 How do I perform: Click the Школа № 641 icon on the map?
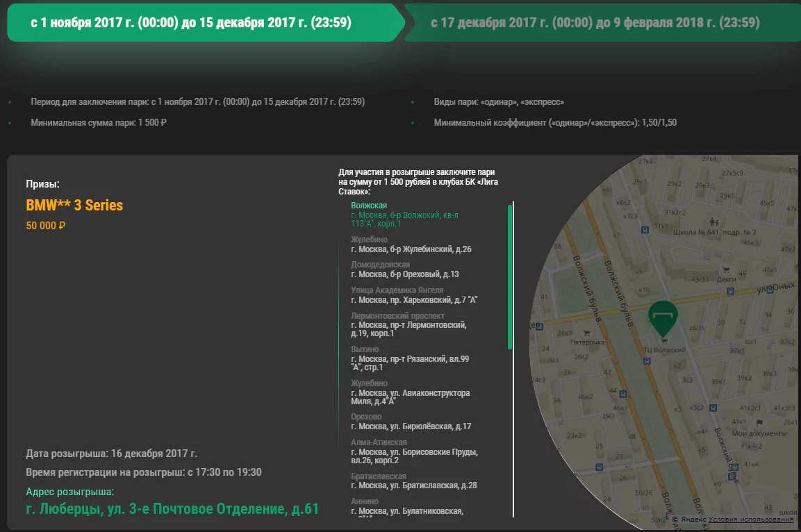click(713, 222)
